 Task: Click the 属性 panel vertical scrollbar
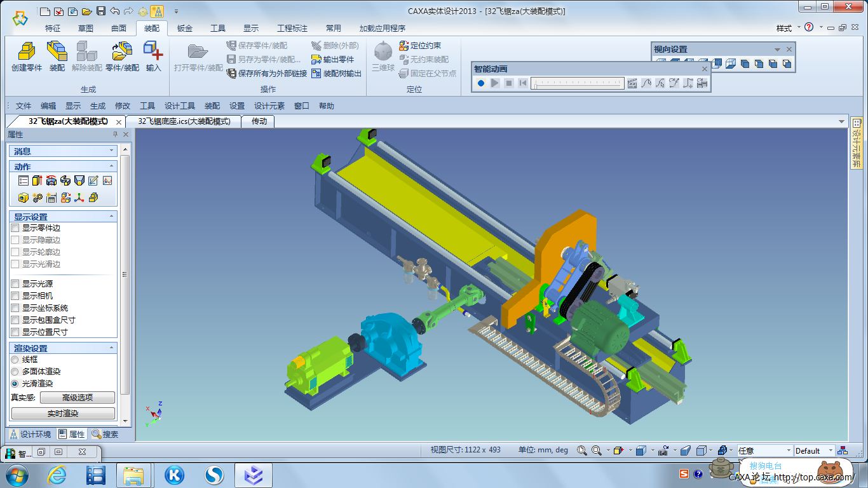point(125,275)
